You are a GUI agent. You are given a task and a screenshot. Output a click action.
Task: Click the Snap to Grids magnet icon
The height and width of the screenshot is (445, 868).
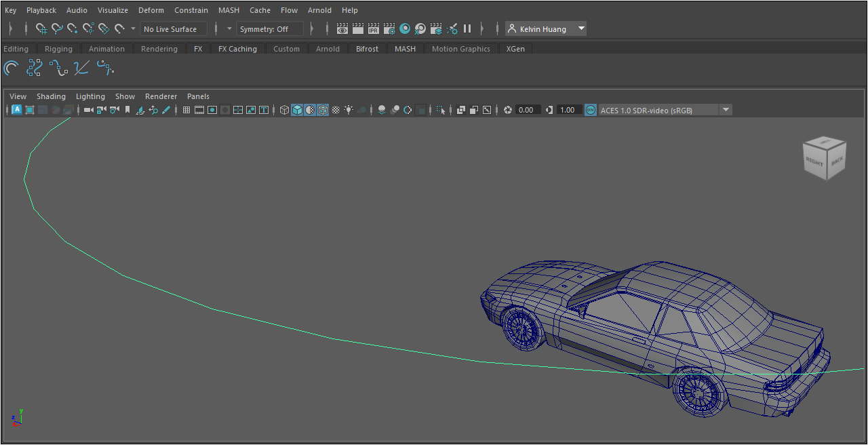click(41, 29)
